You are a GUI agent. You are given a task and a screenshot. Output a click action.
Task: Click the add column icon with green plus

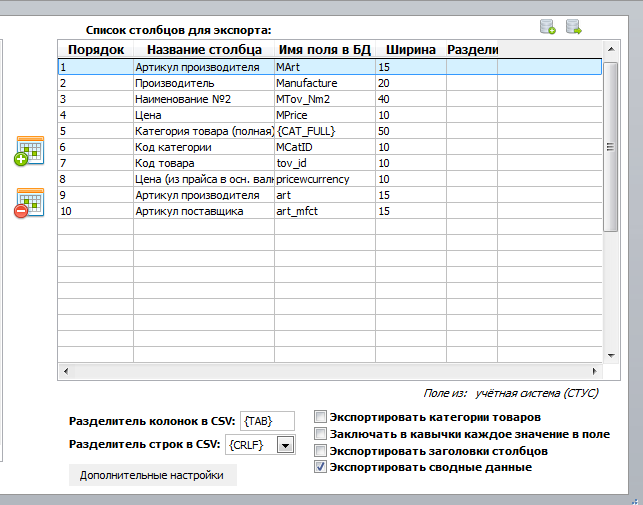[29, 151]
